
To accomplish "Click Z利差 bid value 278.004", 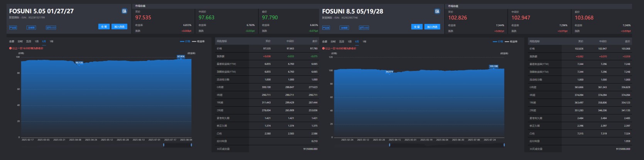I will pos(266,110).
